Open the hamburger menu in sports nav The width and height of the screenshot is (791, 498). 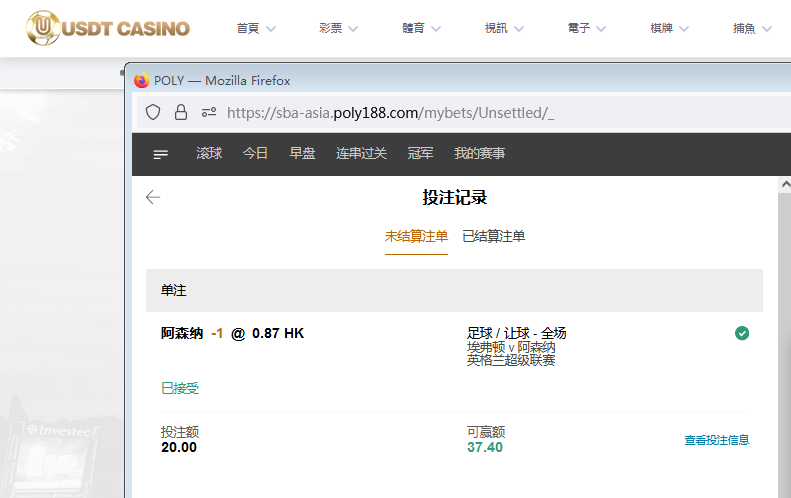(x=160, y=154)
